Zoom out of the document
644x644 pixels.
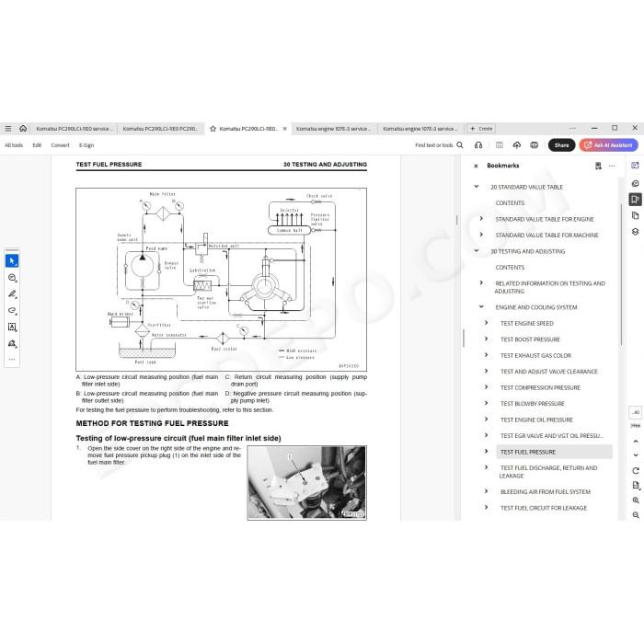point(636,515)
